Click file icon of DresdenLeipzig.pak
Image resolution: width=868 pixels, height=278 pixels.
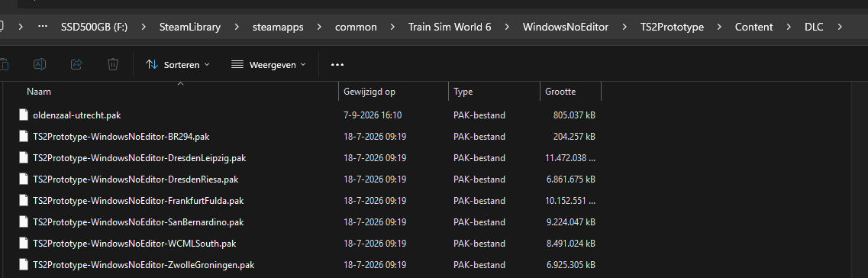[23, 158]
